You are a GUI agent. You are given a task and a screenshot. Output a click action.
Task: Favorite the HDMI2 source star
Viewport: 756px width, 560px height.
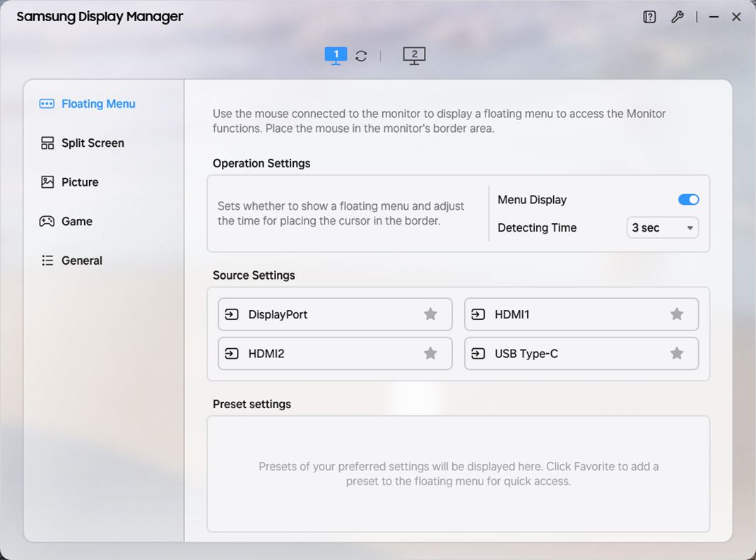[430, 353]
